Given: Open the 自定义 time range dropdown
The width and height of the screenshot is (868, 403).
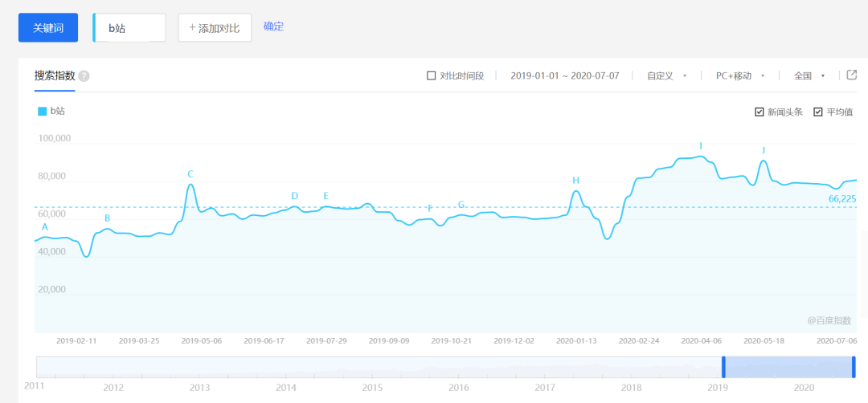Looking at the screenshot, I should [x=667, y=76].
